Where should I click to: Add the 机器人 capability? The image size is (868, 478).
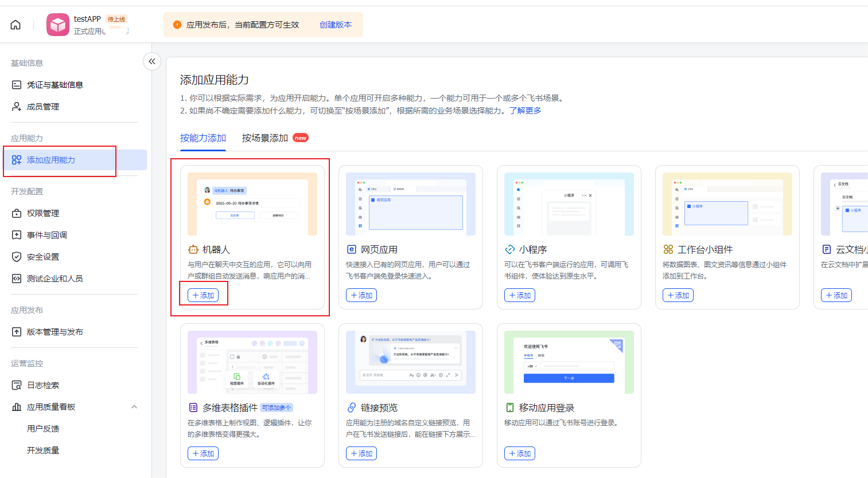click(x=203, y=295)
